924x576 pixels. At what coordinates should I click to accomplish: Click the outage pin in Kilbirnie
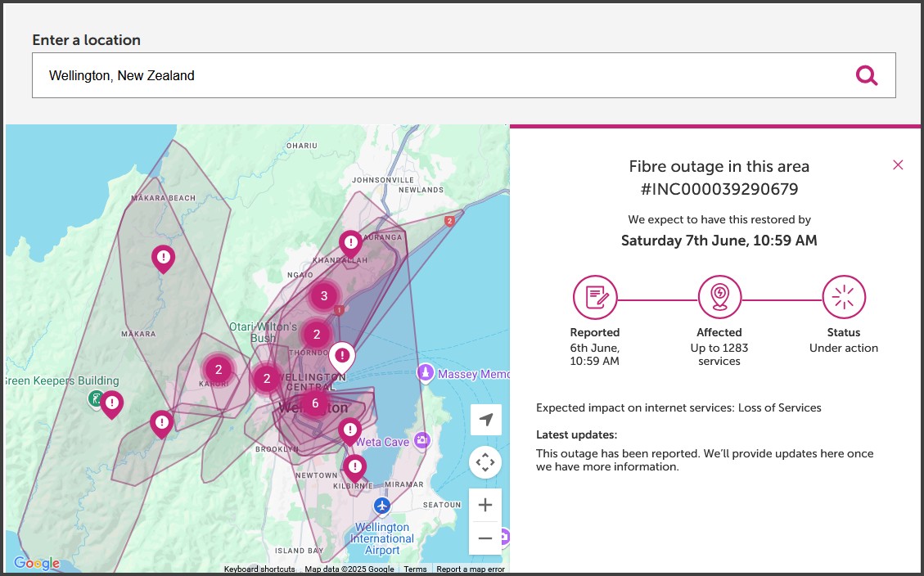click(354, 468)
